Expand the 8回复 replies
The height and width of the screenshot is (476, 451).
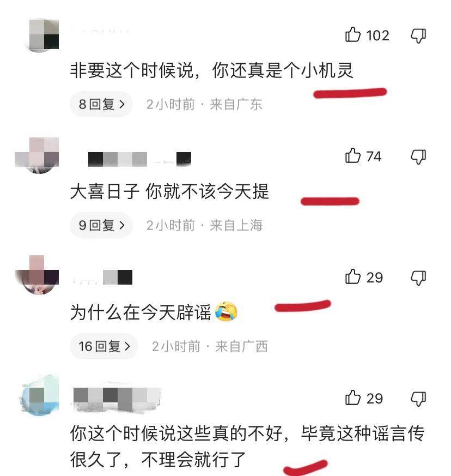coord(101,104)
